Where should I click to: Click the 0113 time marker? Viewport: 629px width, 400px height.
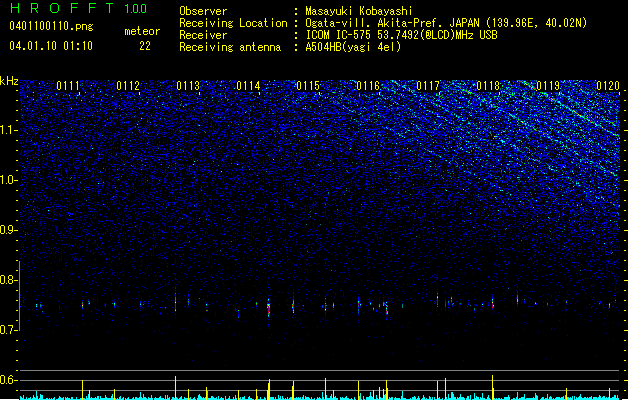coord(188,86)
